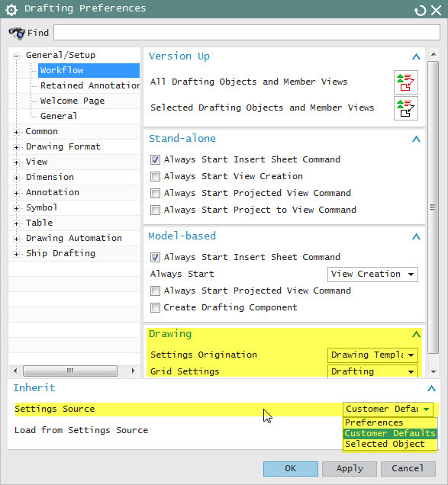Expand the Ship Drafting tree node
Viewport: 448px width, 485px height.
[16, 254]
